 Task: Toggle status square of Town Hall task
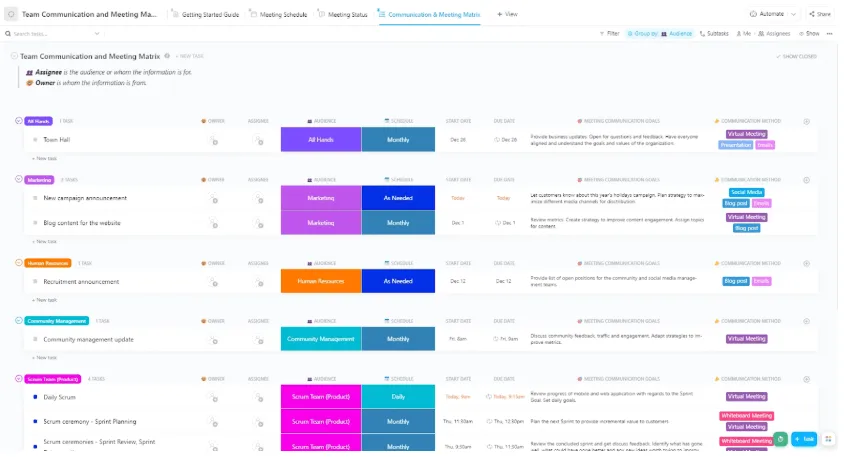35,140
